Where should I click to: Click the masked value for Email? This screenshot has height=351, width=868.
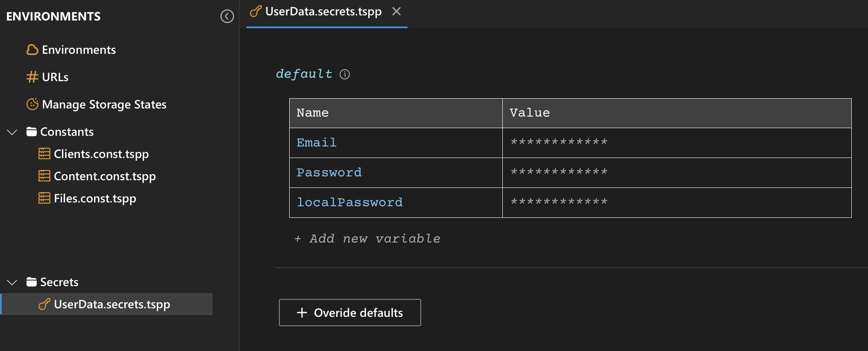coord(559,142)
